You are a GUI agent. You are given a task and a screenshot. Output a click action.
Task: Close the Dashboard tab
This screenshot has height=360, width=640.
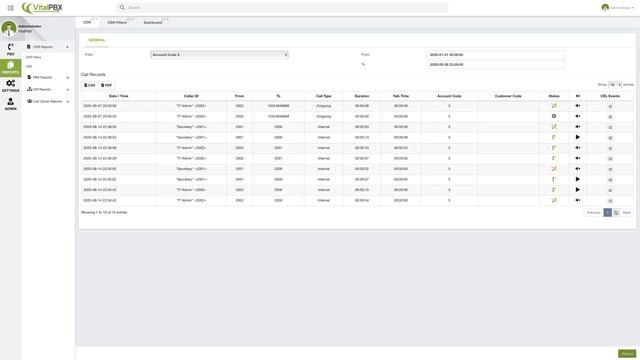coord(167,19)
